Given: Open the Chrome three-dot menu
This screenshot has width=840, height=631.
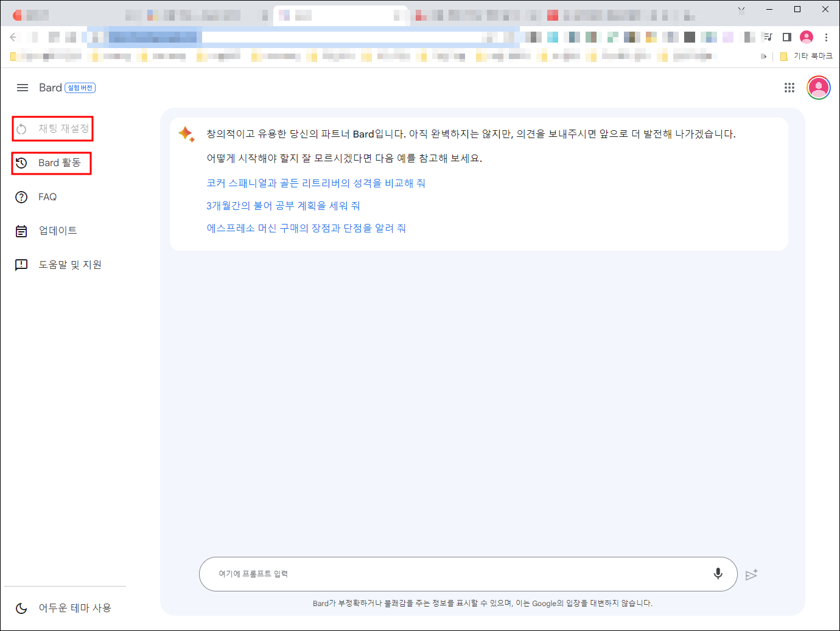Looking at the screenshot, I should pyautogui.click(x=826, y=37).
